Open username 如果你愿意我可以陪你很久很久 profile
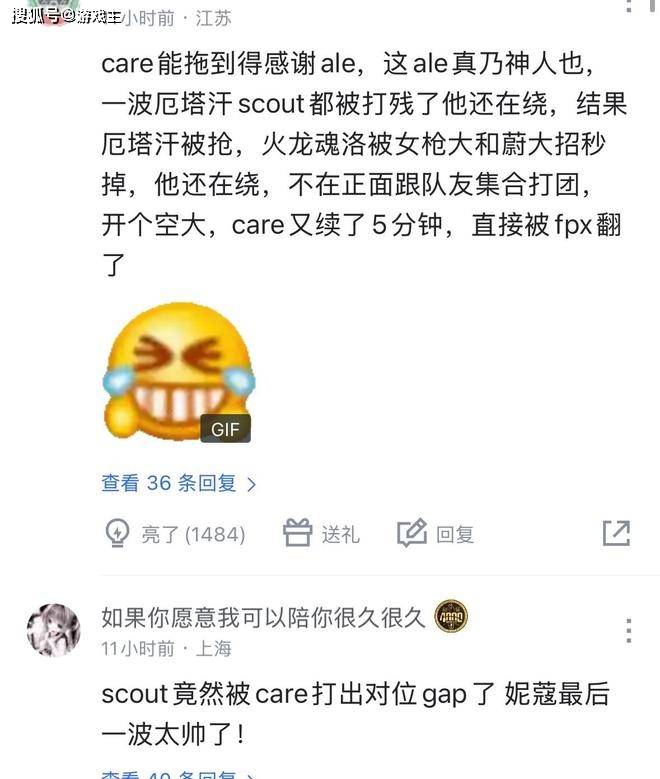This screenshot has width=660, height=779. tap(263, 618)
